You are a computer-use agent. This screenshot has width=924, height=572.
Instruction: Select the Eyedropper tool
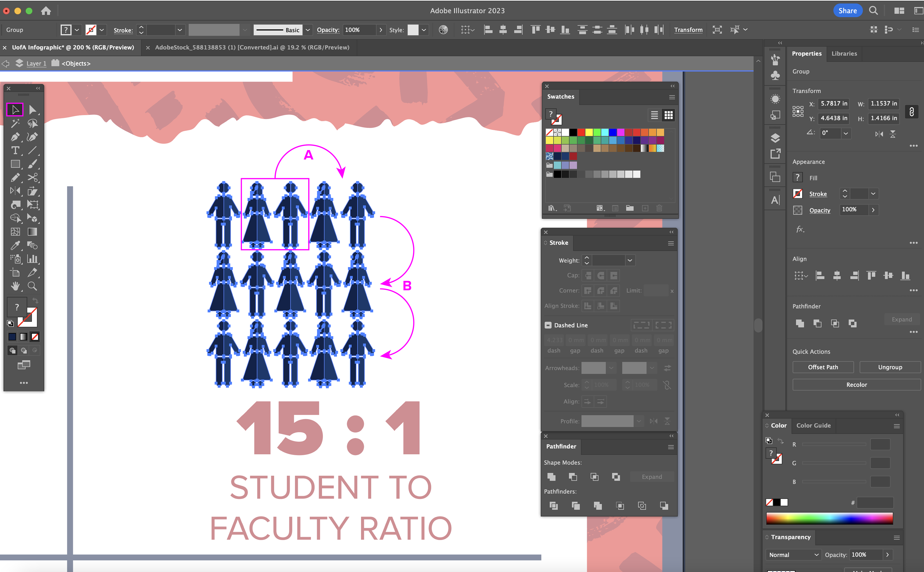click(x=15, y=245)
